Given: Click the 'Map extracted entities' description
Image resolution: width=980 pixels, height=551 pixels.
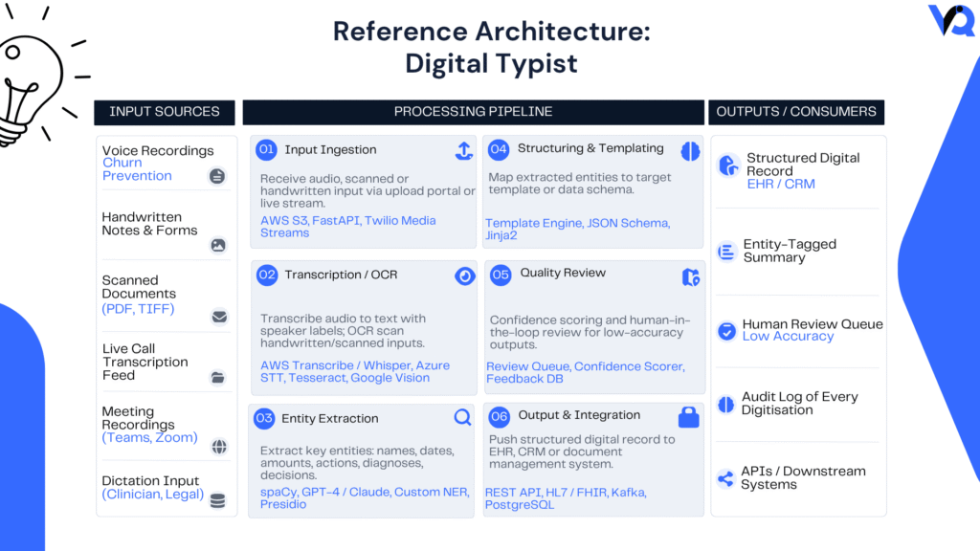Looking at the screenshot, I should point(580,183).
